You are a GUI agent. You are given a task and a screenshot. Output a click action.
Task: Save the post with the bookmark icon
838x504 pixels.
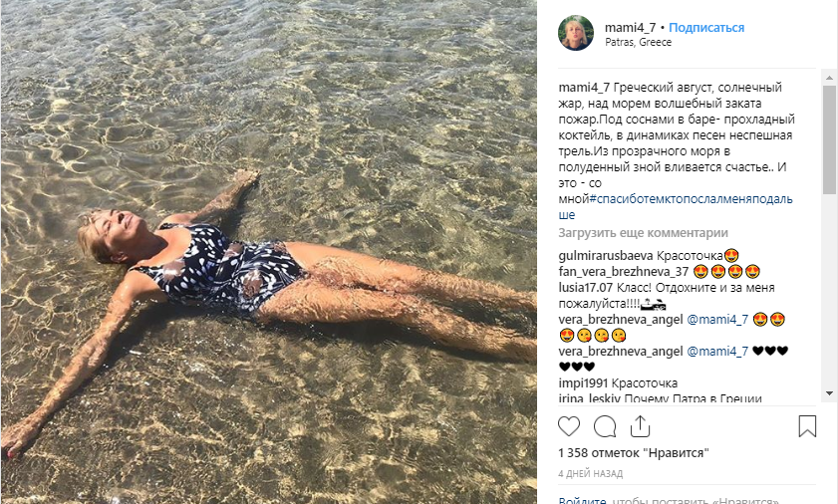click(x=807, y=426)
